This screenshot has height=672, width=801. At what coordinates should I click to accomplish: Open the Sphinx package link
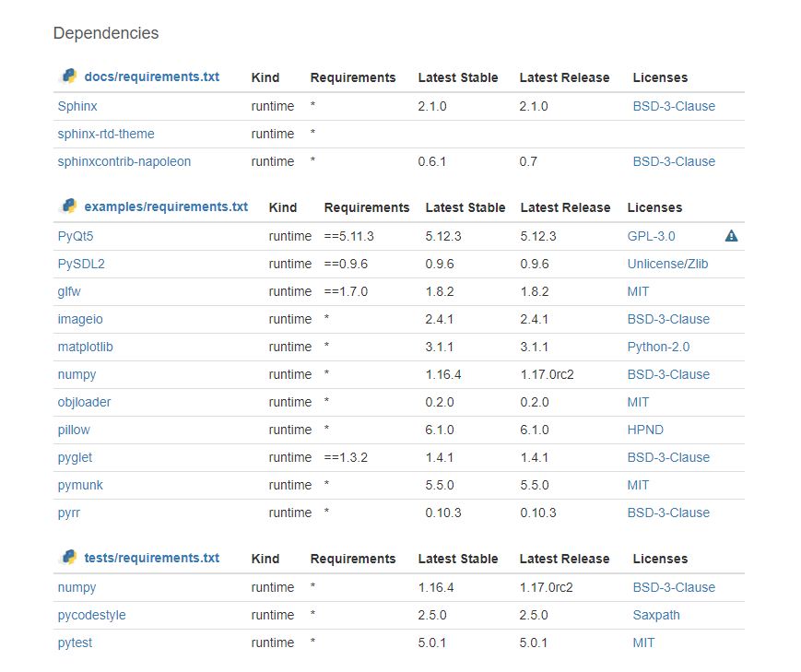77,106
